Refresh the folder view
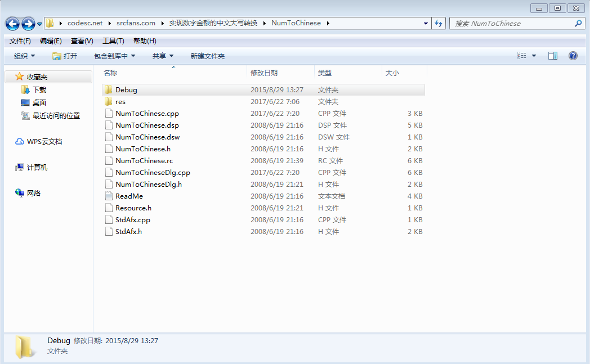The width and height of the screenshot is (590, 364). tap(439, 23)
